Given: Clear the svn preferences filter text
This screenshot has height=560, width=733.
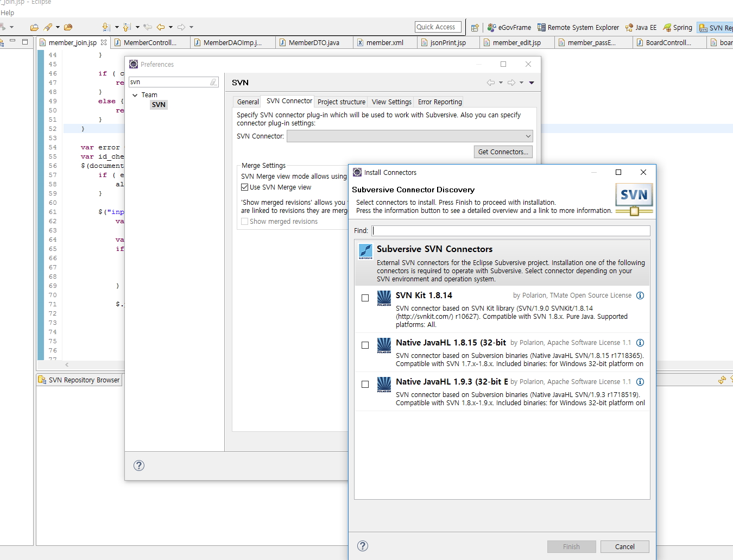Looking at the screenshot, I should pos(214,82).
